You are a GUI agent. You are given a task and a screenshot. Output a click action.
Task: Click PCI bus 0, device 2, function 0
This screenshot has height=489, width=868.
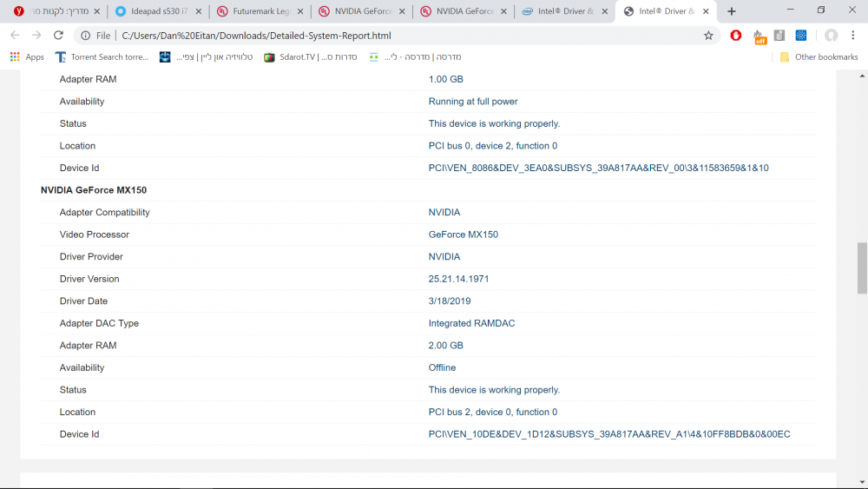click(x=493, y=146)
